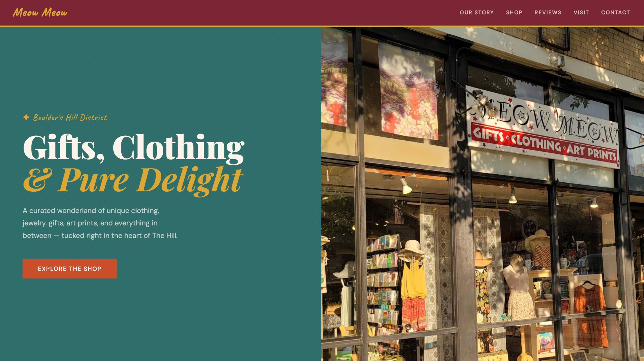
Task: Click the gold star sparkle icon
Action: 26,117
